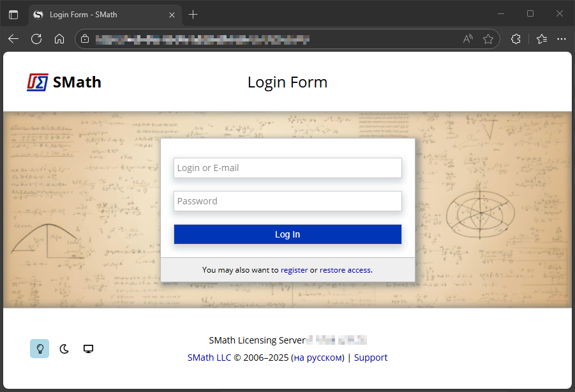Click the SMath brand name text

[x=77, y=82]
